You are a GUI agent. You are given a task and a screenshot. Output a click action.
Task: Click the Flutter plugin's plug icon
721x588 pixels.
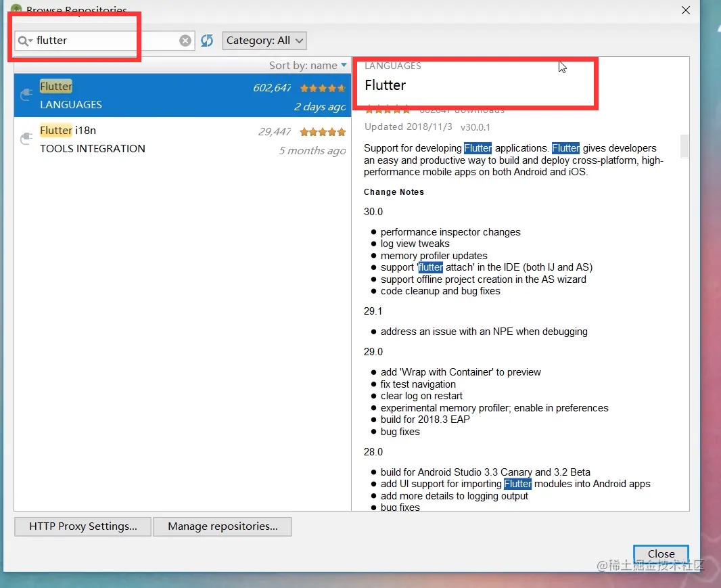26,94
